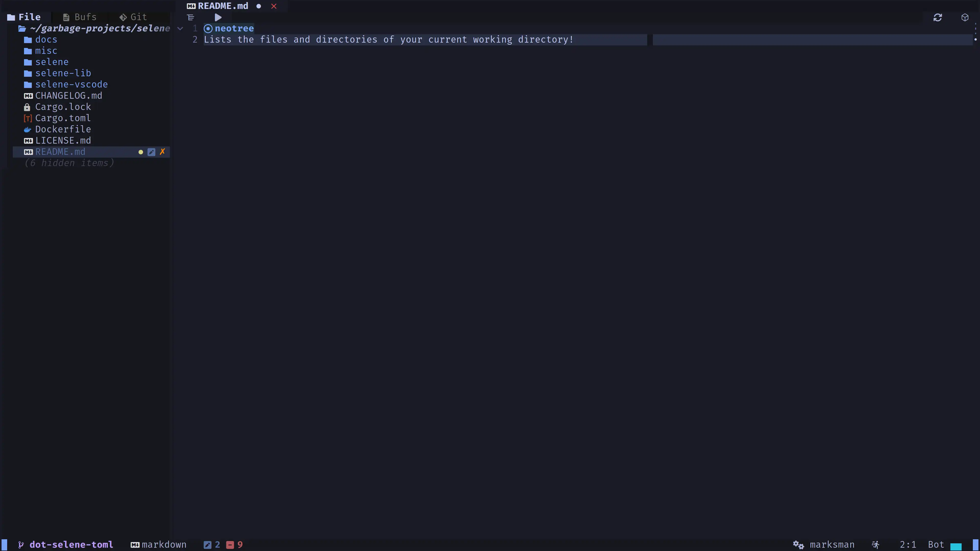Click the git diamond icon beside Git tab
Viewport: 980px width, 551px height.
123,17
